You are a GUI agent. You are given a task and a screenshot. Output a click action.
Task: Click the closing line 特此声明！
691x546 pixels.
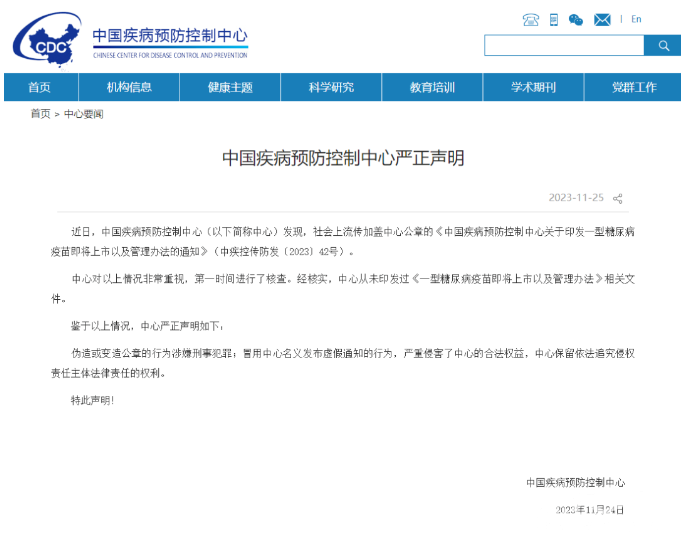pyautogui.click(x=93, y=400)
